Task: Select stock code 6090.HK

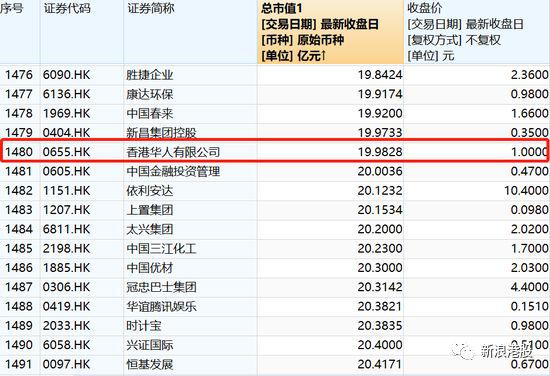Action: click(67, 75)
